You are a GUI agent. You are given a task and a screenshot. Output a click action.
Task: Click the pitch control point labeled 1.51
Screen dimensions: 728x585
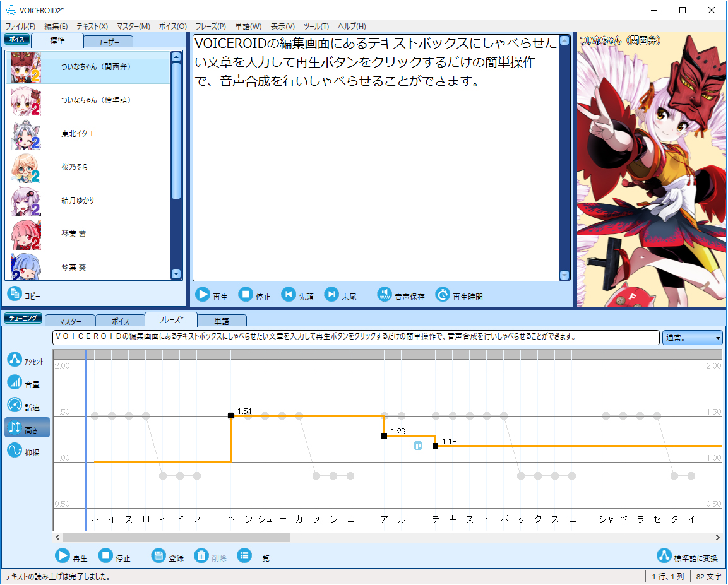click(x=230, y=415)
